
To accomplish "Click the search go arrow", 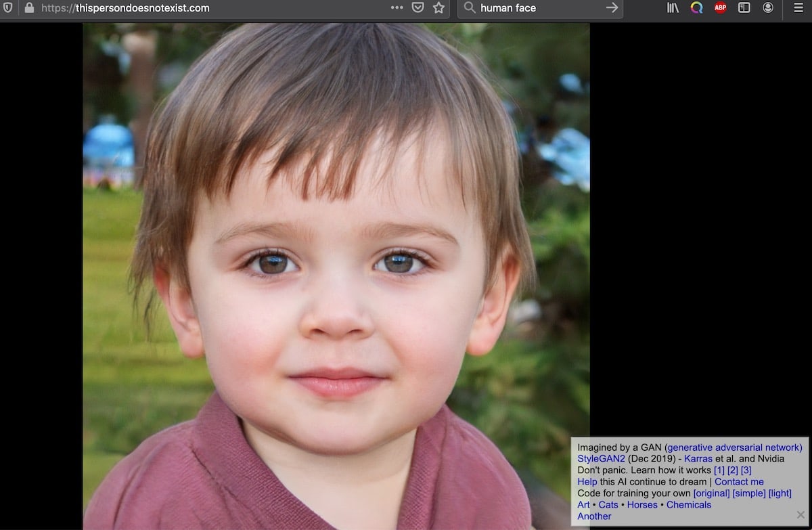I will (x=612, y=8).
